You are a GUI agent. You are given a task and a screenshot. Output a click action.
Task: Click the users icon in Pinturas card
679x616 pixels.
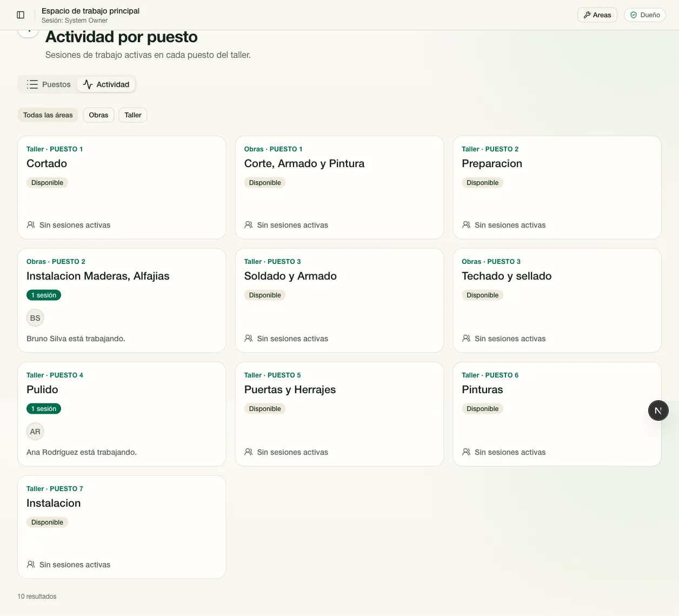(466, 452)
